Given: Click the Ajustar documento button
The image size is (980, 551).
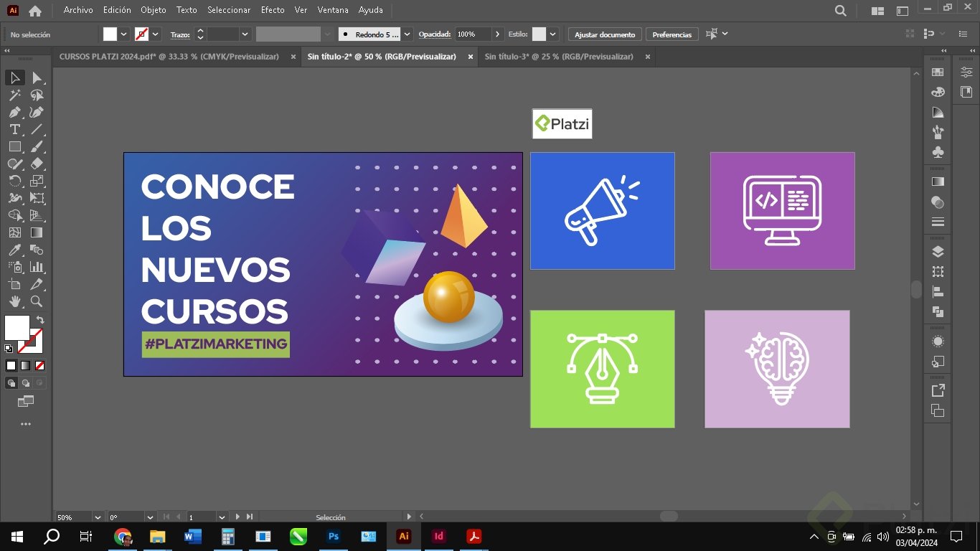Looking at the screenshot, I should (605, 34).
